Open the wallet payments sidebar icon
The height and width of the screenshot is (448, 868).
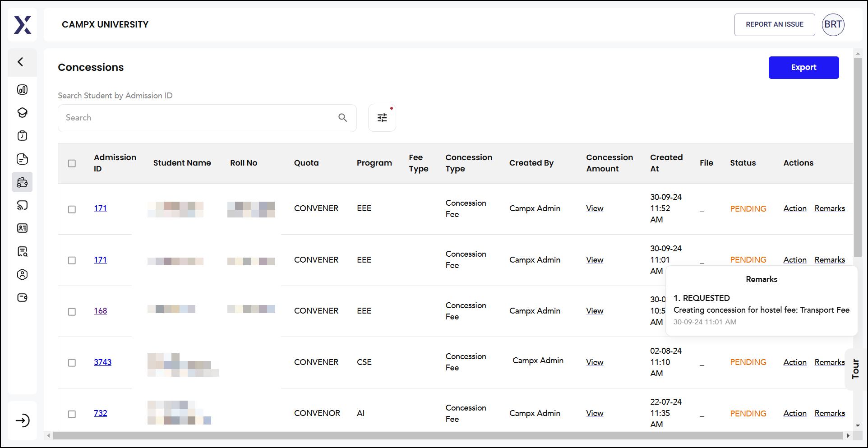click(23, 297)
